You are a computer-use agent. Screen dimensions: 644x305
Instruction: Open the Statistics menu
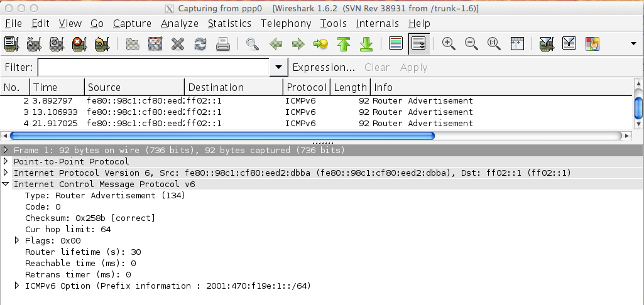(x=229, y=23)
